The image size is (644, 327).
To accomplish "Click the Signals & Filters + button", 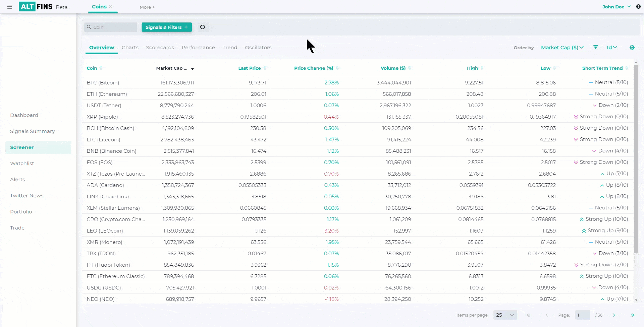I will coord(167,27).
